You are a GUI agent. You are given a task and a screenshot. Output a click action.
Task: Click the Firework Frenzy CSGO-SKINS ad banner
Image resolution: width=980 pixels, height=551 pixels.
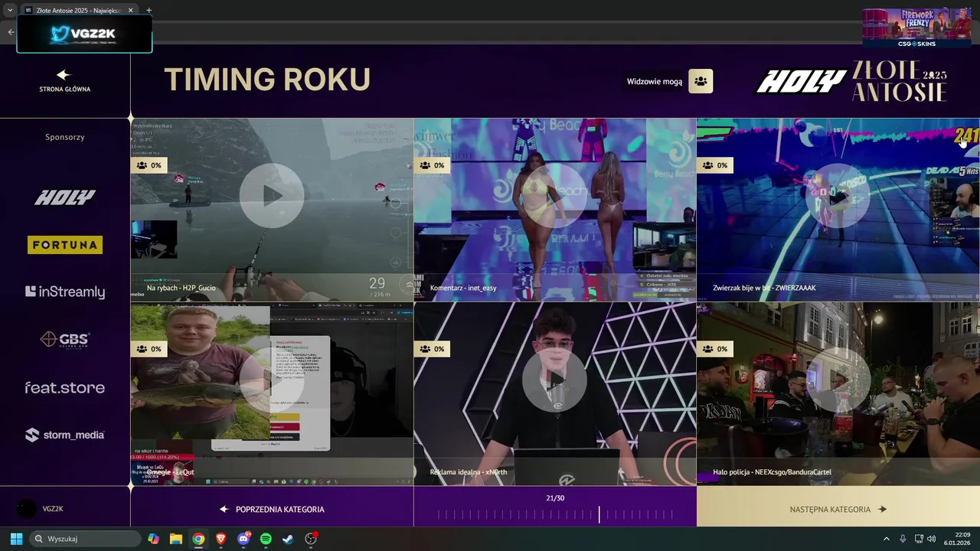[916, 28]
